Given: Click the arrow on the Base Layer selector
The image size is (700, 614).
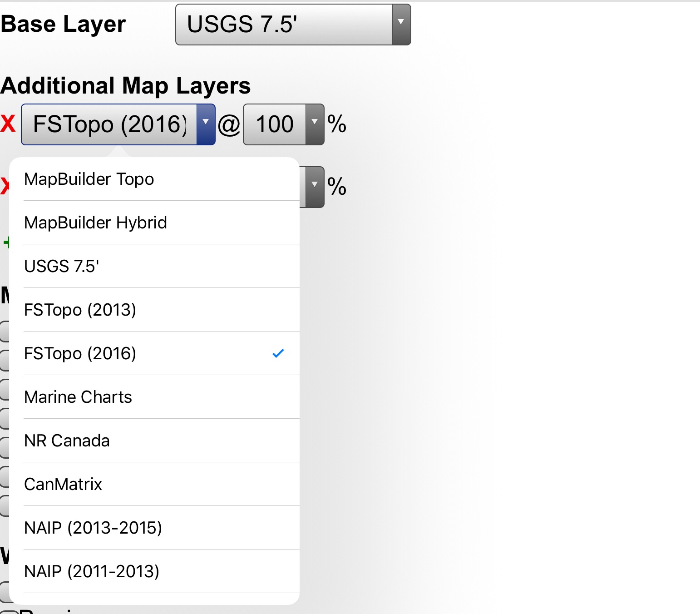Looking at the screenshot, I should click(401, 25).
